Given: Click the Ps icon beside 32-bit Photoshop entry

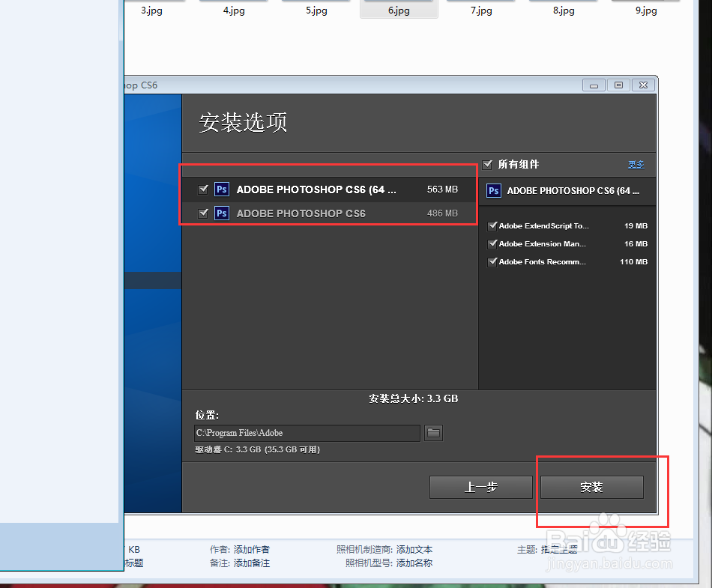Looking at the screenshot, I should click(x=221, y=213).
